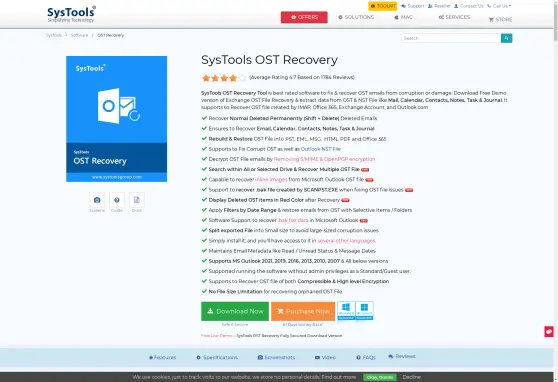Click into the Search input field
This screenshot has width=558, height=382.
pyautogui.click(x=451, y=38)
